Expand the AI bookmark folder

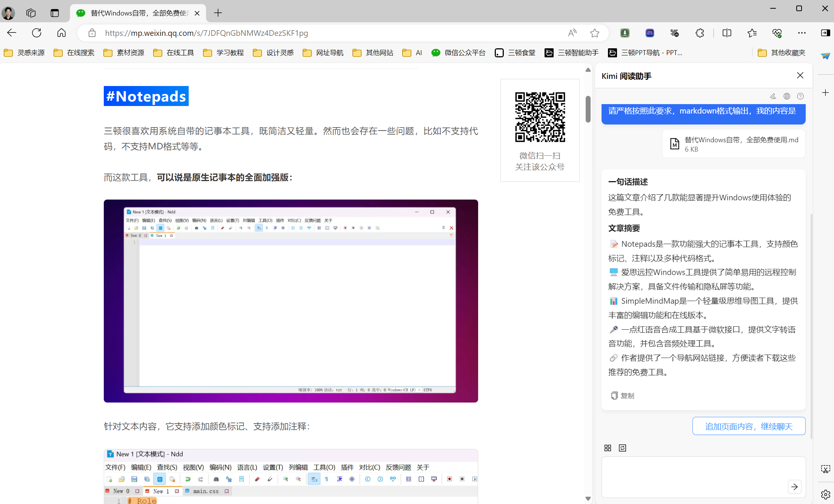click(412, 52)
